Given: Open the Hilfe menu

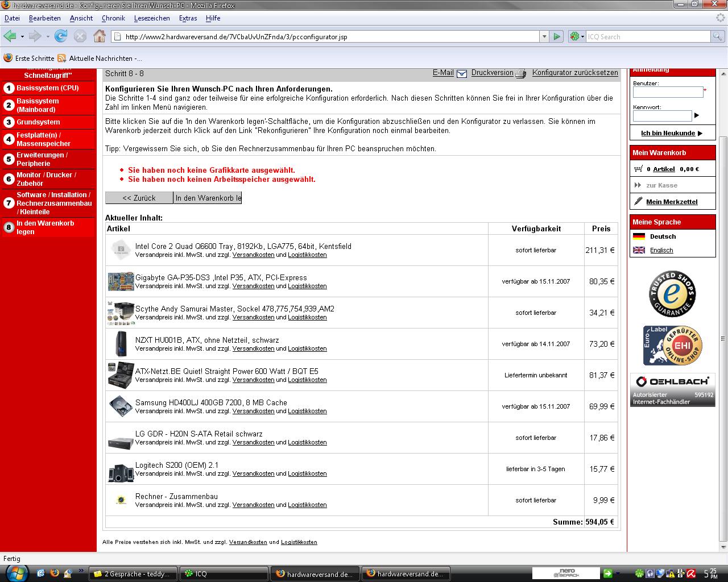Looking at the screenshot, I should point(213,18).
